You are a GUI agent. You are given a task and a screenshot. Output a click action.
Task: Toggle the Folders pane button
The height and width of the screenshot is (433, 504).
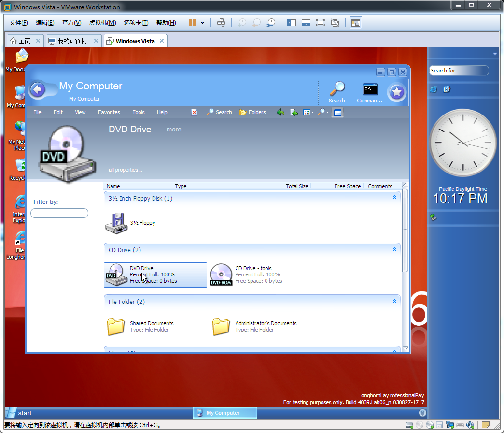point(252,112)
